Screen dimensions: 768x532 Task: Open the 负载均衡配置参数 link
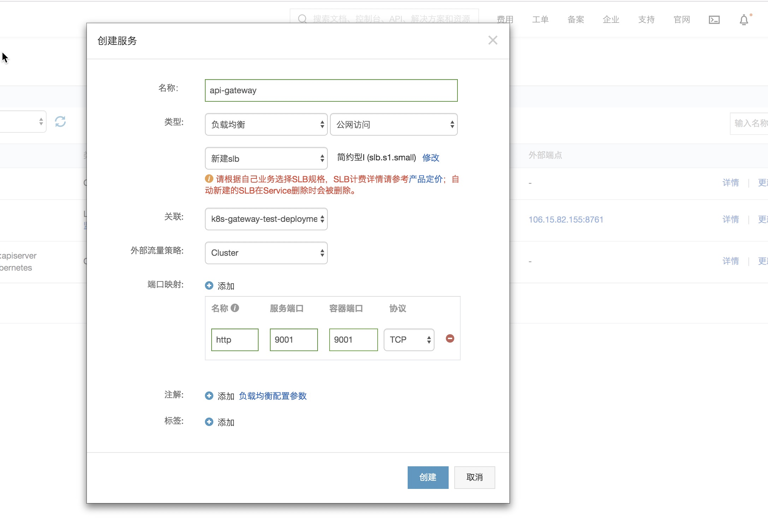pyautogui.click(x=273, y=396)
